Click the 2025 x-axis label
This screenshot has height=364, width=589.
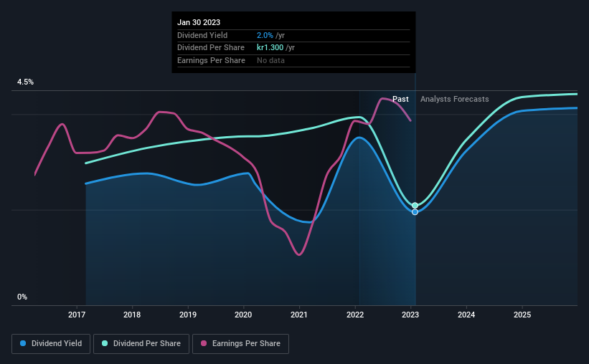(x=522, y=315)
